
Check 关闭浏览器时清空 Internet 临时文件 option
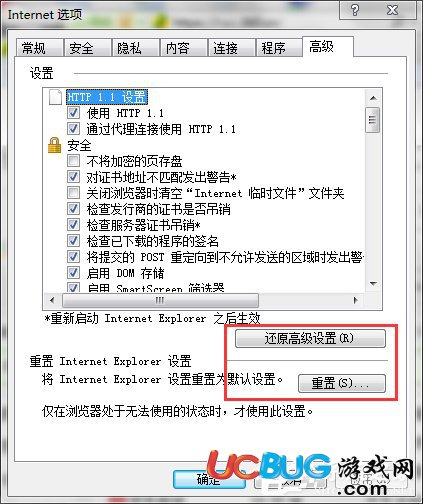coord(73,193)
